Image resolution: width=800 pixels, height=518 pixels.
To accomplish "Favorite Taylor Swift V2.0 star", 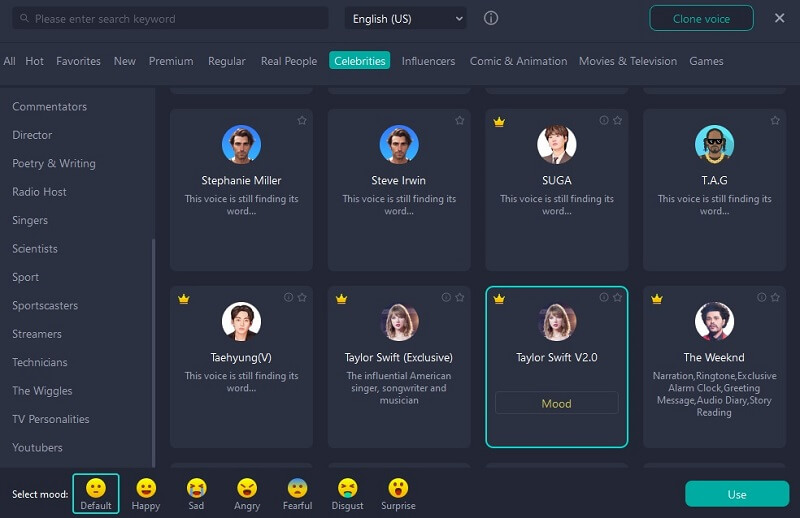I will click(617, 297).
